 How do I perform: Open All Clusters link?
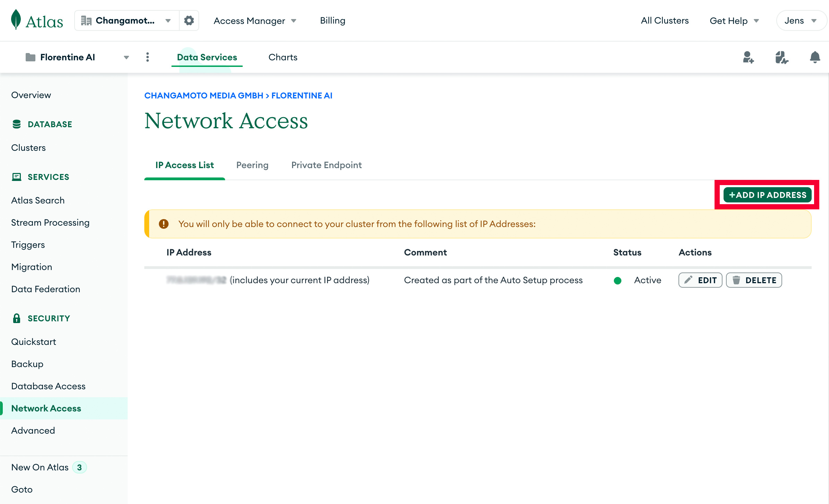[665, 21]
